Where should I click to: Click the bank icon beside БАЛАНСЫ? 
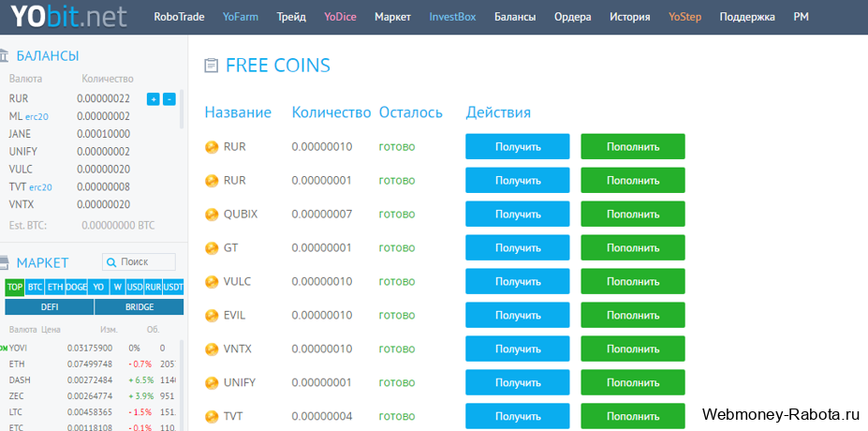tap(5, 55)
